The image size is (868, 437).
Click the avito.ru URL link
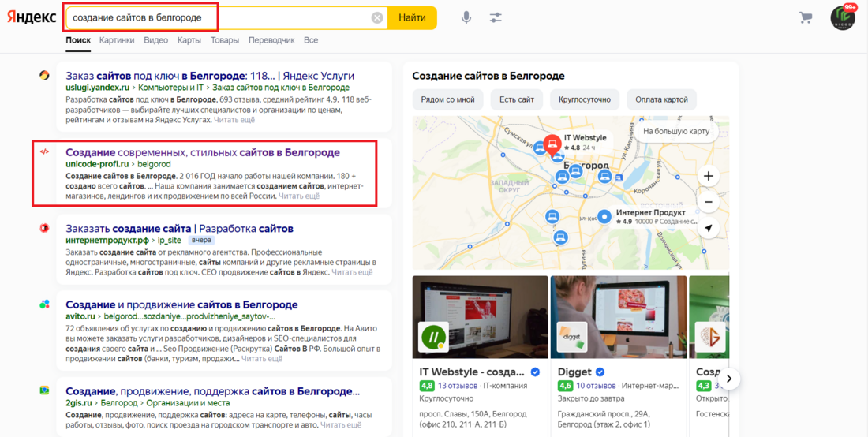[80, 316]
